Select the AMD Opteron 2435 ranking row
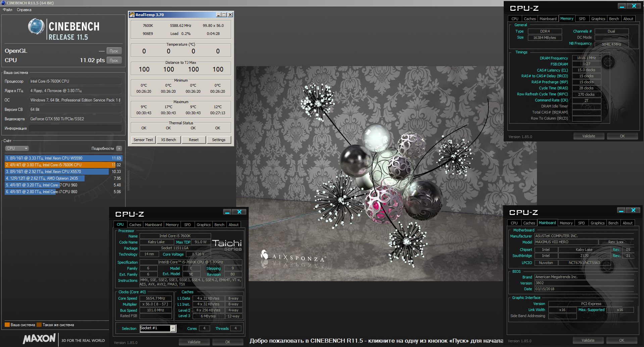The image size is (644, 347). pyautogui.click(x=63, y=178)
